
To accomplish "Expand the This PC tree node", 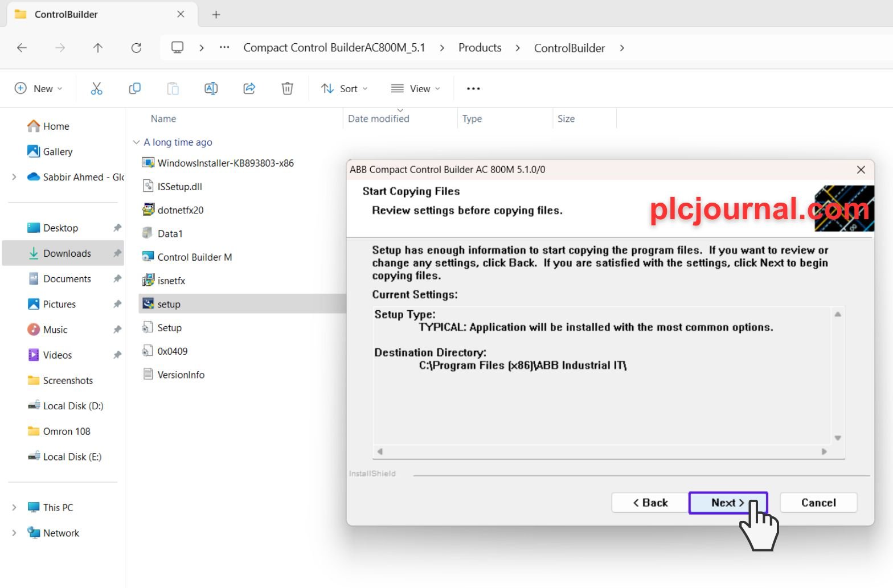I will [x=14, y=507].
